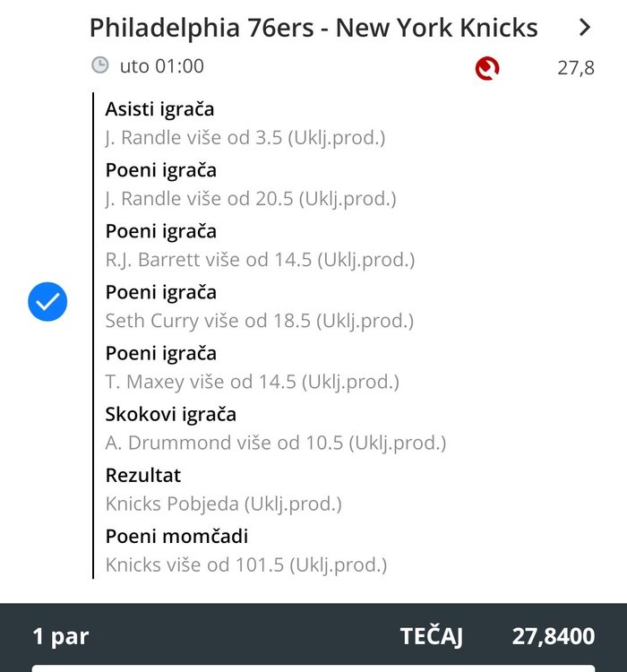This screenshot has width=627, height=672.
Task: Select T. Maxey više od 14.5 points
Action: (252, 382)
